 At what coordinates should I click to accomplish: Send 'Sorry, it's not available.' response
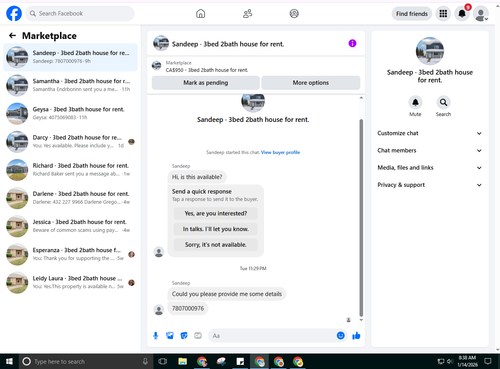[216, 245]
